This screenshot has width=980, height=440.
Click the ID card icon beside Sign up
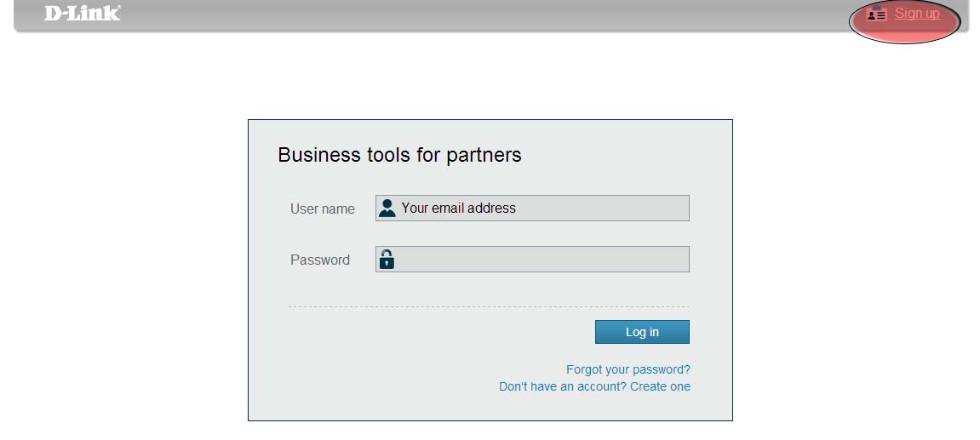coord(876,14)
